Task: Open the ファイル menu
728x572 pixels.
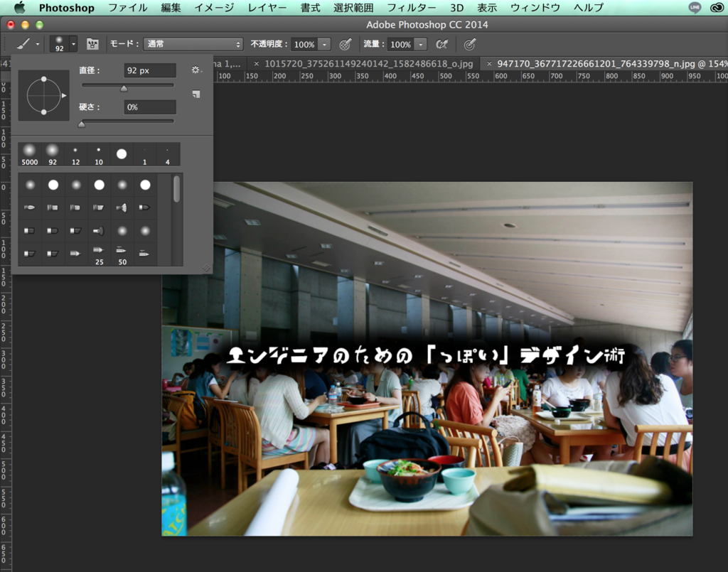Action: [128, 8]
